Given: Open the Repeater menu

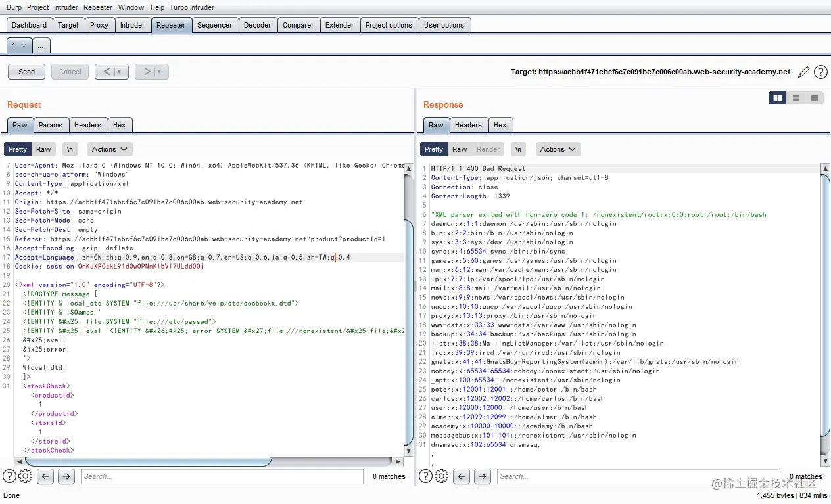Looking at the screenshot, I should coord(99,7).
